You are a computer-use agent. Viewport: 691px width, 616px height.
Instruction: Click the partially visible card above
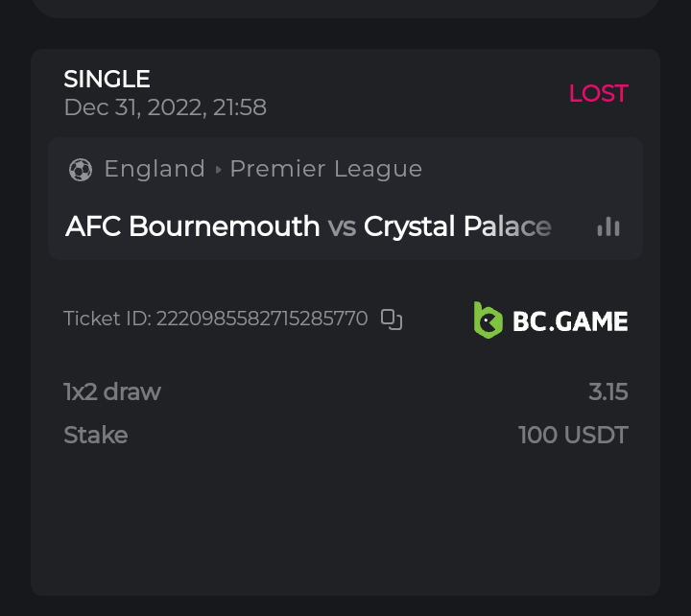345,8
